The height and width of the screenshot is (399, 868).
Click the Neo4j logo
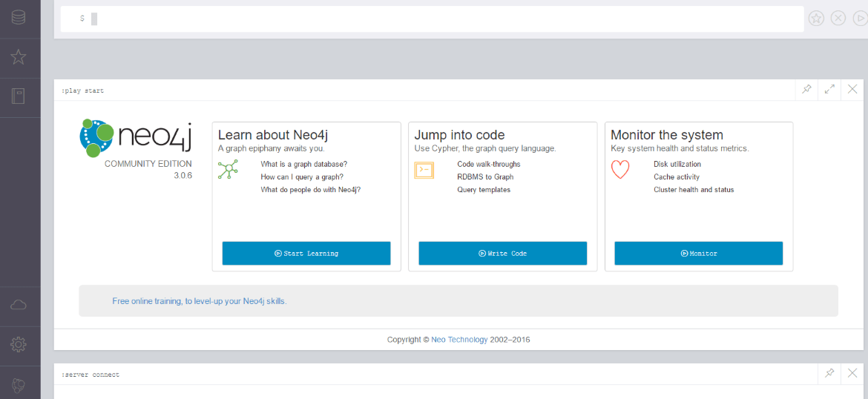(x=136, y=138)
